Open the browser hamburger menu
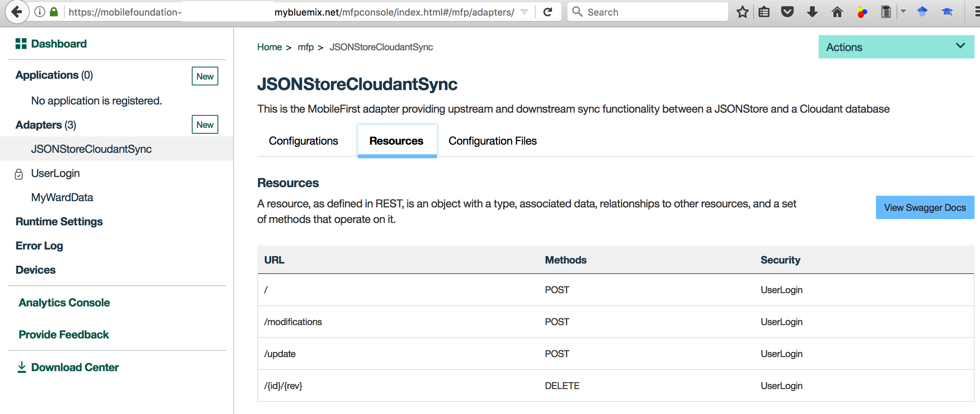 pyautogui.click(x=977, y=12)
